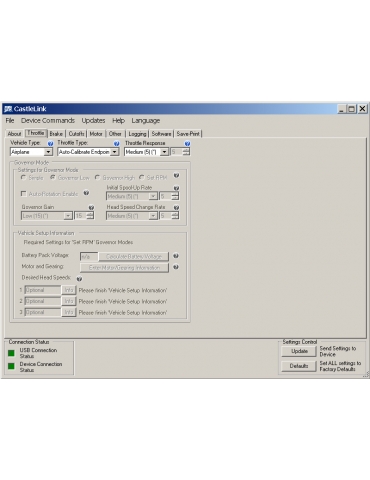Open the Language menu

[146, 121]
